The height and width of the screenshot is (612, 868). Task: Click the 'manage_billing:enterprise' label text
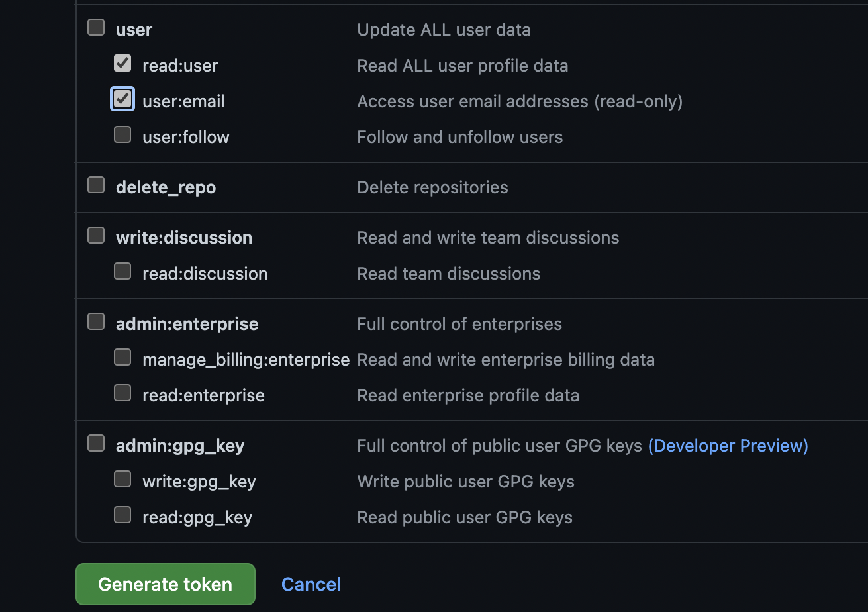pos(246,360)
